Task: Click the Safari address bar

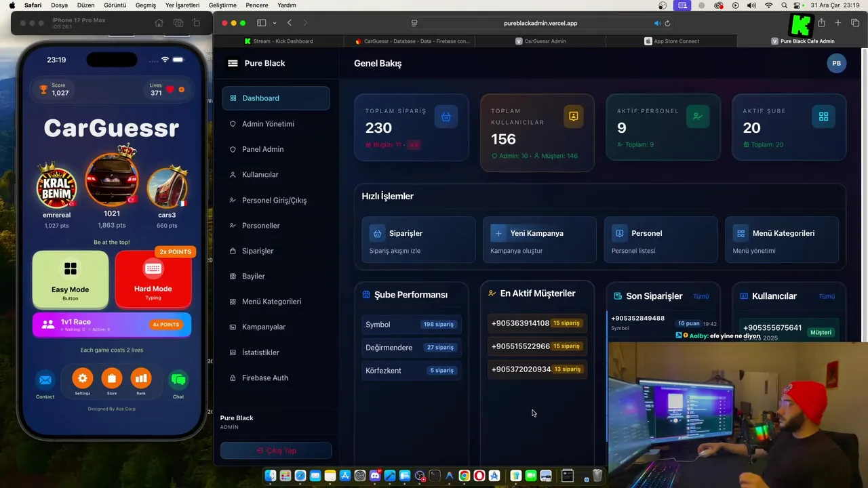Action: click(x=540, y=23)
